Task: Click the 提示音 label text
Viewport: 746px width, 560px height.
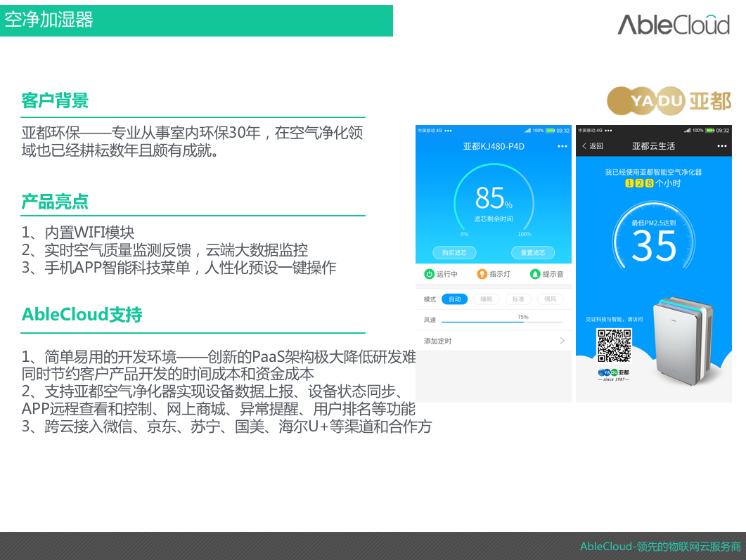Action: click(553, 274)
